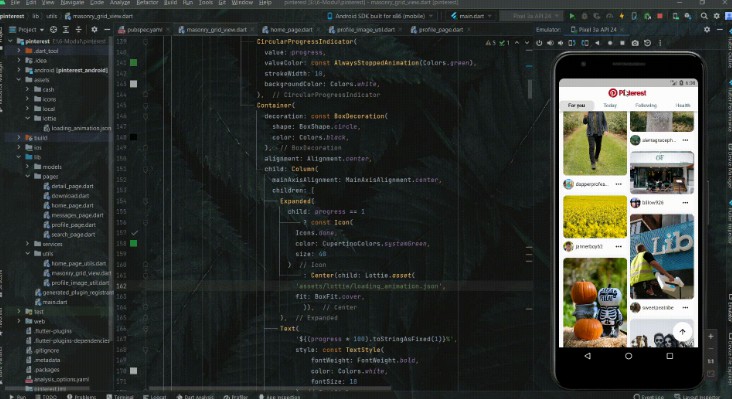Click Android back button on emulator
Screen dimensions: 732x399
click(587, 356)
